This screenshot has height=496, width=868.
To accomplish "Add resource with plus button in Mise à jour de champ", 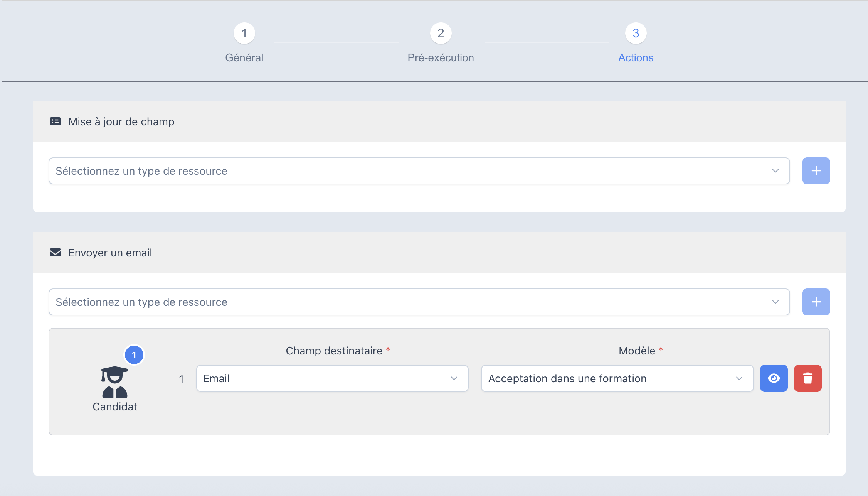I will coord(816,171).
